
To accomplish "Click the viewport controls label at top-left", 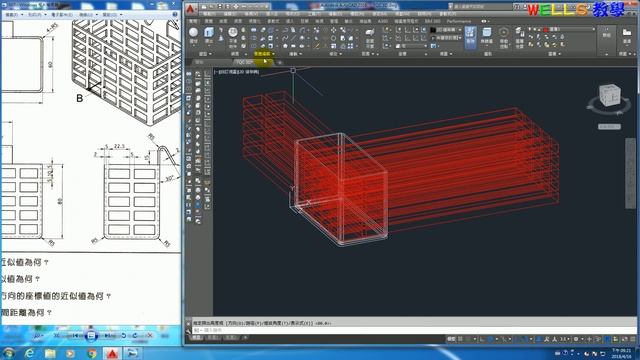I will [x=236, y=72].
